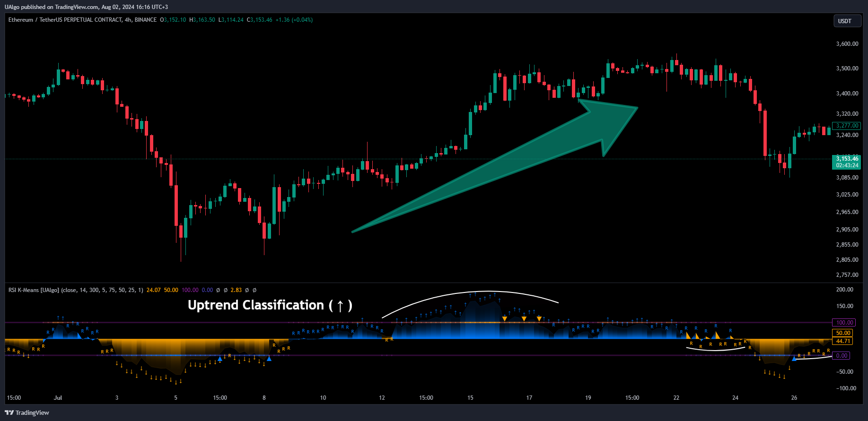Click the 2,855.00 price axis label

coord(847,245)
